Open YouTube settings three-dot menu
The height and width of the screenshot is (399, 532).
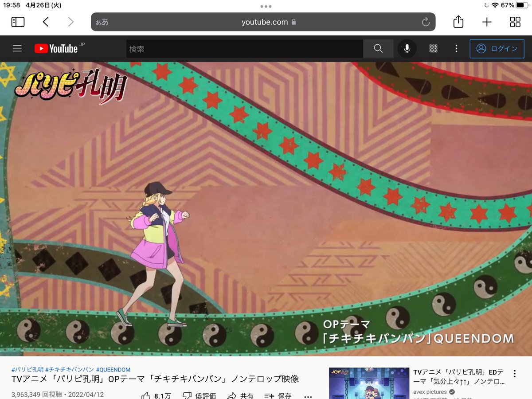click(x=456, y=49)
